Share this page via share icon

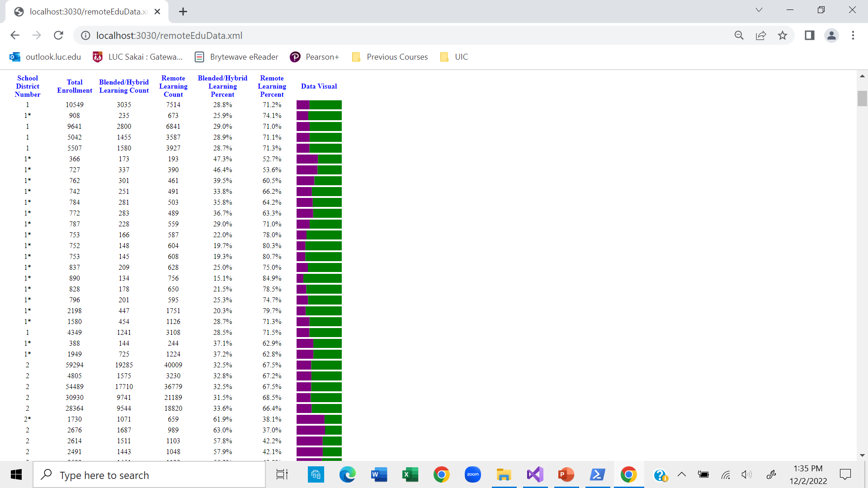(x=761, y=35)
